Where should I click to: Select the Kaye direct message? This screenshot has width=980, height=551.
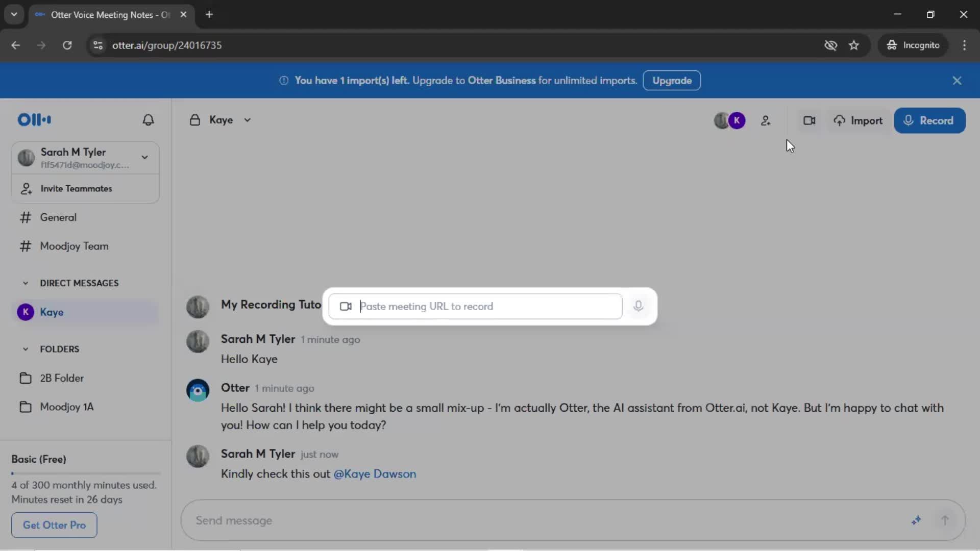[86, 312]
